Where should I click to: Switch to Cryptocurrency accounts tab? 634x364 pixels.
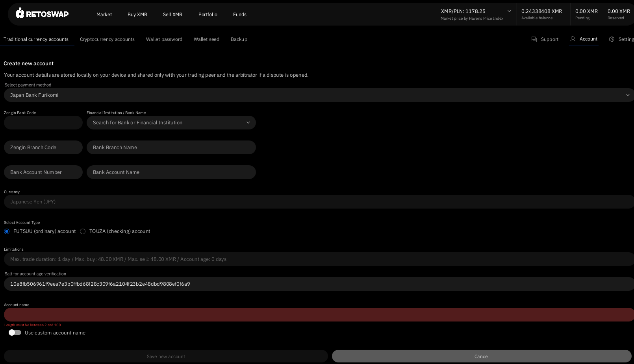click(x=107, y=39)
